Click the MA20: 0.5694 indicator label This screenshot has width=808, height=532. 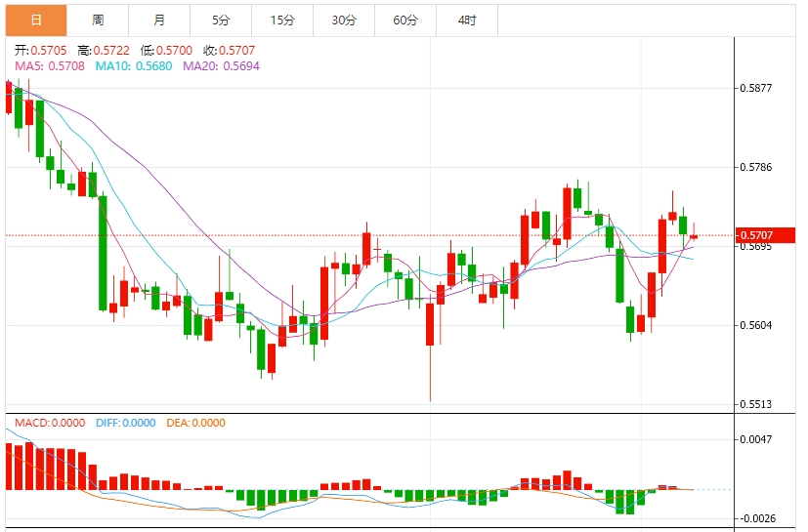(221, 66)
